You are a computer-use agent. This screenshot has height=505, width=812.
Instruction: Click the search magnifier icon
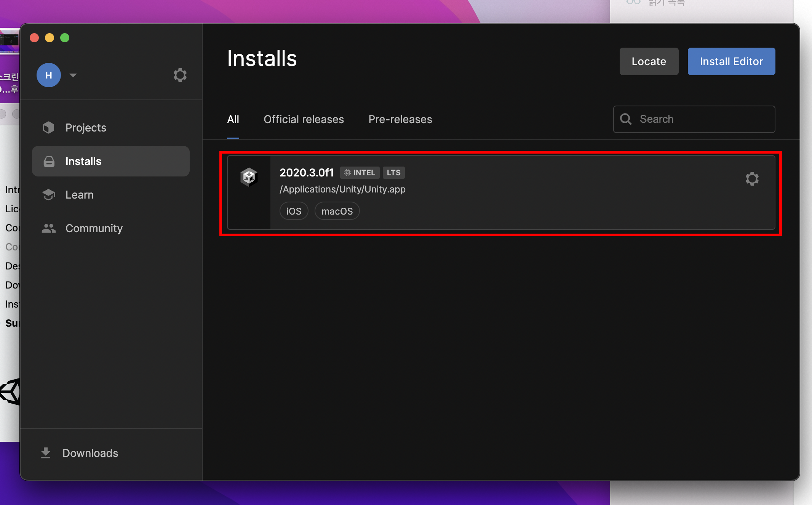(x=626, y=119)
